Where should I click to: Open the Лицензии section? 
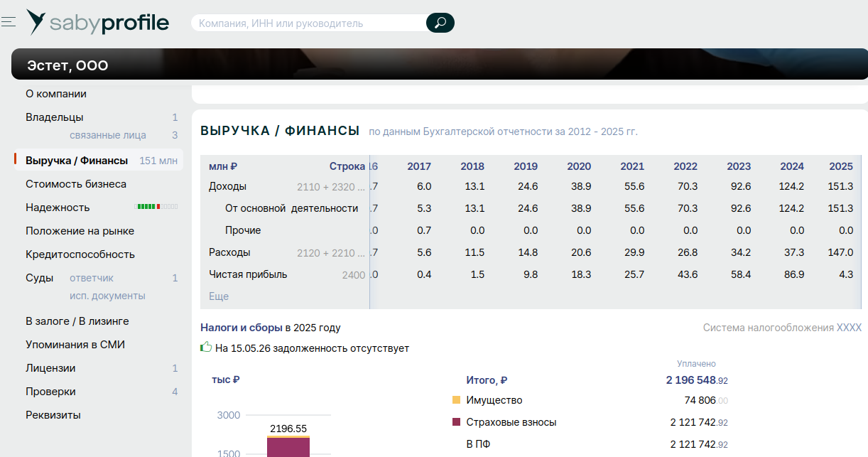tap(50, 368)
